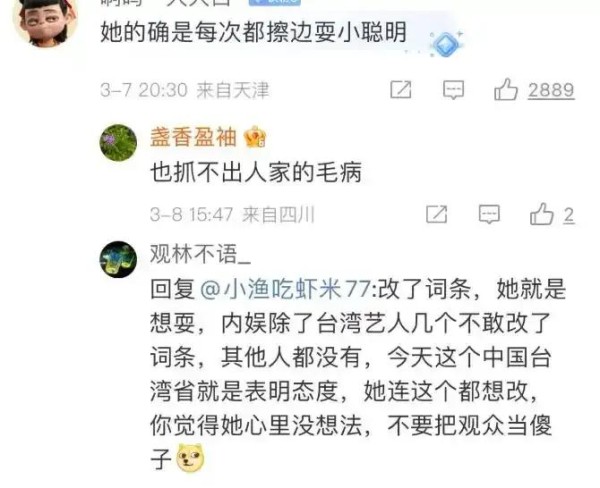Viewport: 600px width, 488px height.
Task: Tap the doge emoji ending 观林不语_'s reply
Action: click(190, 457)
